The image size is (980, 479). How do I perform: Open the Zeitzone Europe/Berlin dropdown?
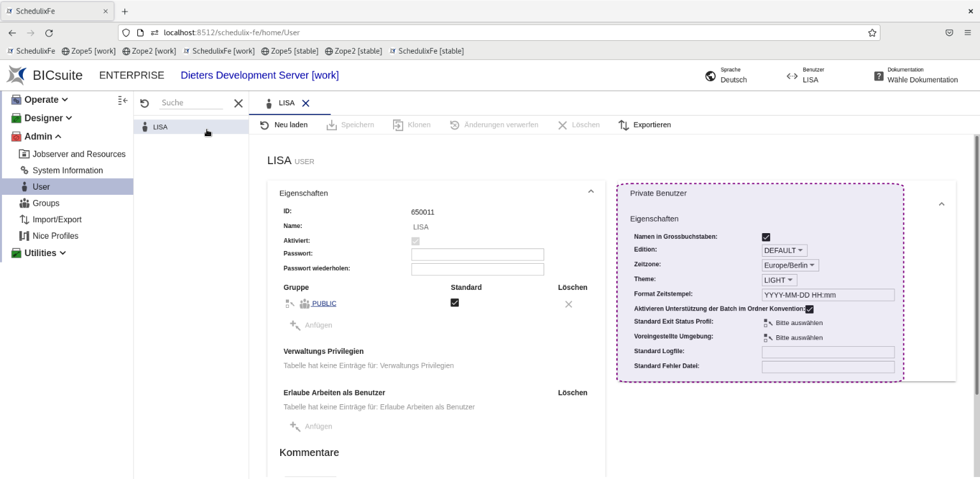coord(790,265)
